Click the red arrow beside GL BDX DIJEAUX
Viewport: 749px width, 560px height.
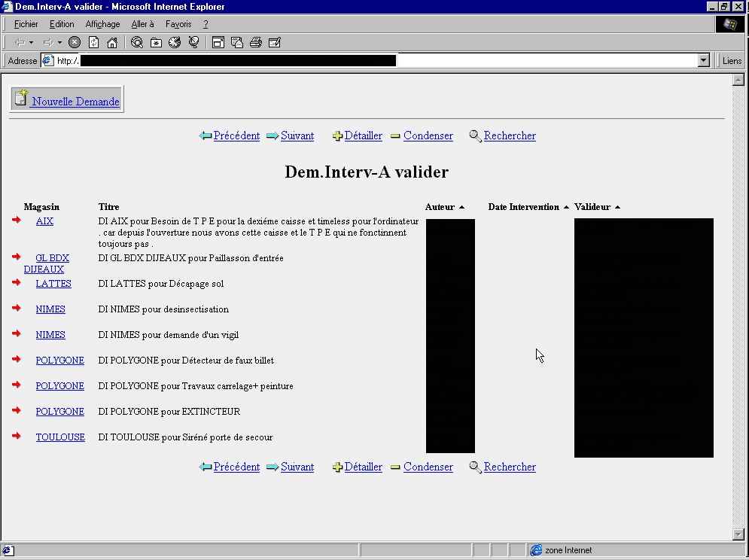coord(17,257)
